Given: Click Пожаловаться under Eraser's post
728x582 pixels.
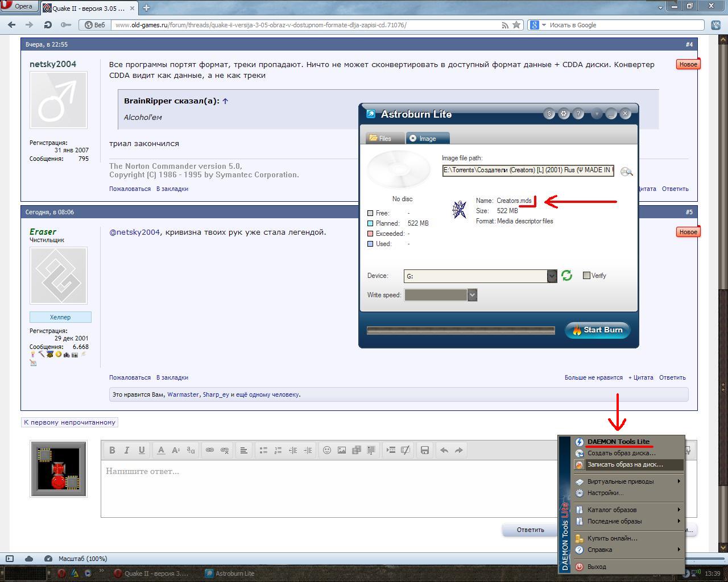Looking at the screenshot, I should coord(130,377).
